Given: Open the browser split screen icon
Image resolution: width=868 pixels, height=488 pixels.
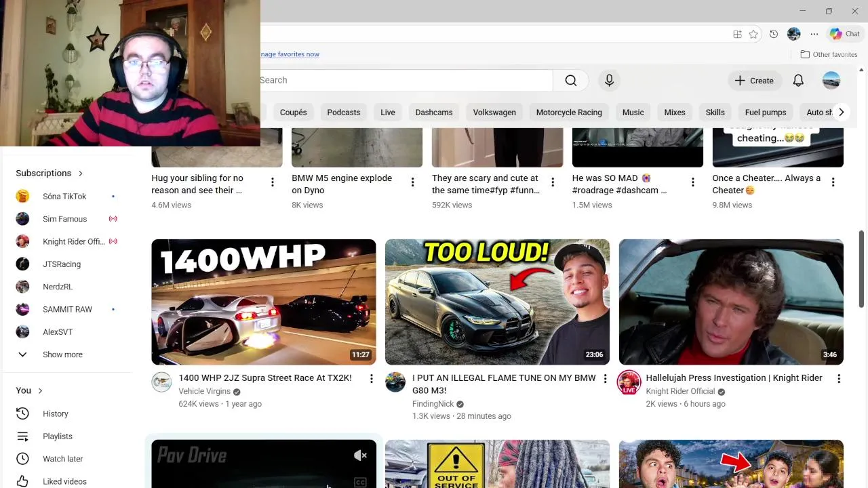Looking at the screenshot, I should (737, 34).
